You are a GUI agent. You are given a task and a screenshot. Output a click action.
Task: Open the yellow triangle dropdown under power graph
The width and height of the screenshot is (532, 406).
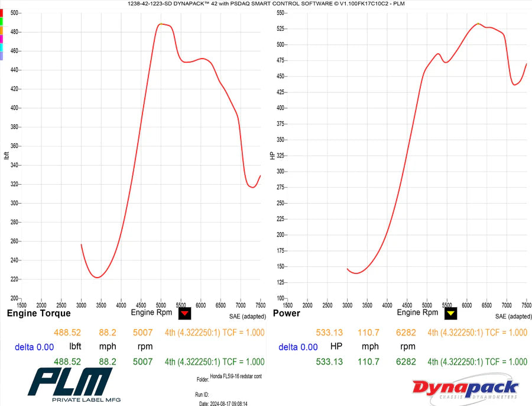pos(450,313)
